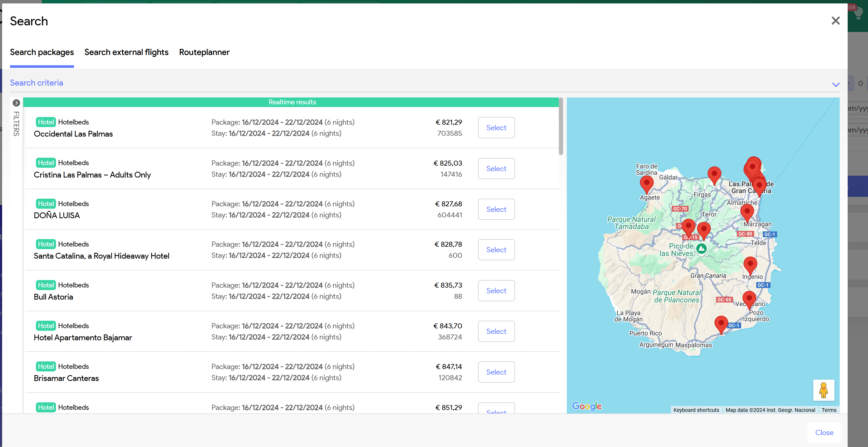
Task: Click the Close button at bottom
Action: (x=824, y=432)
